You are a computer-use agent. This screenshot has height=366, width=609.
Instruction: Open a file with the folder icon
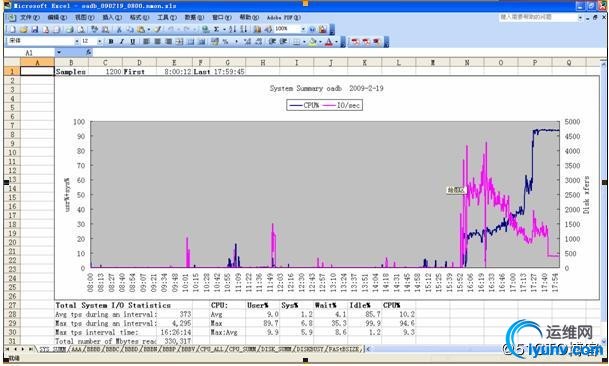24,29
